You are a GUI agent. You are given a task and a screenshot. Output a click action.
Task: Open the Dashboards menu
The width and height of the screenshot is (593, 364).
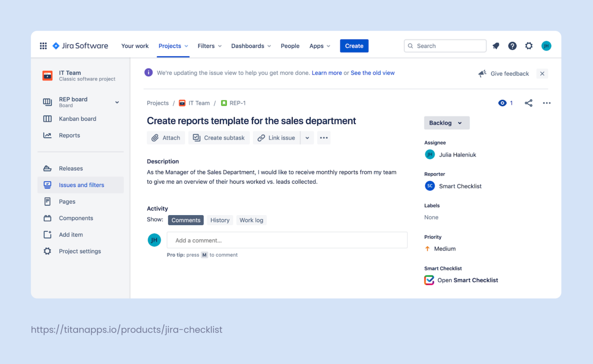click(251, 46)
